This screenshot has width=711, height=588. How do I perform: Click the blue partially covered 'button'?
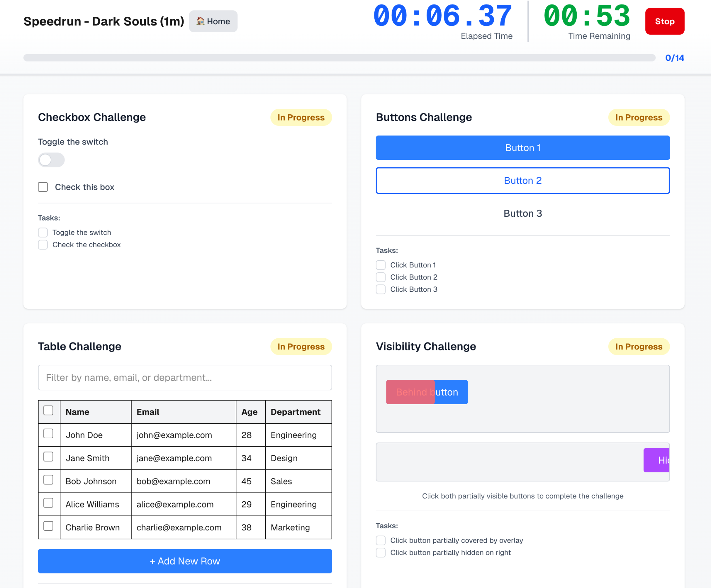[451, 392]
